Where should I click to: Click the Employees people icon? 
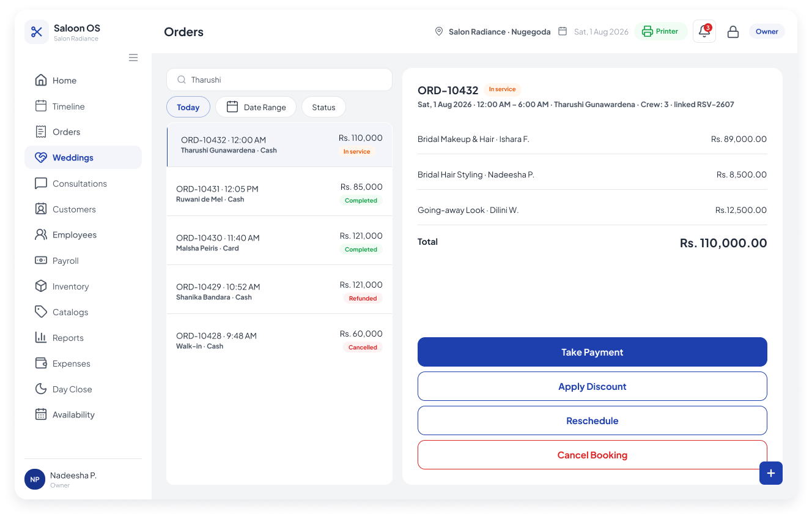(x=41, y=234)
